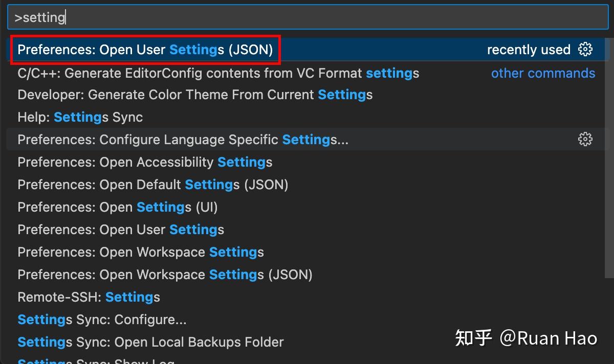The width and height of the screenshot is (614, 364).
Task: Select Preferences: Open Workspace Settings
Action: pos(141,252)
